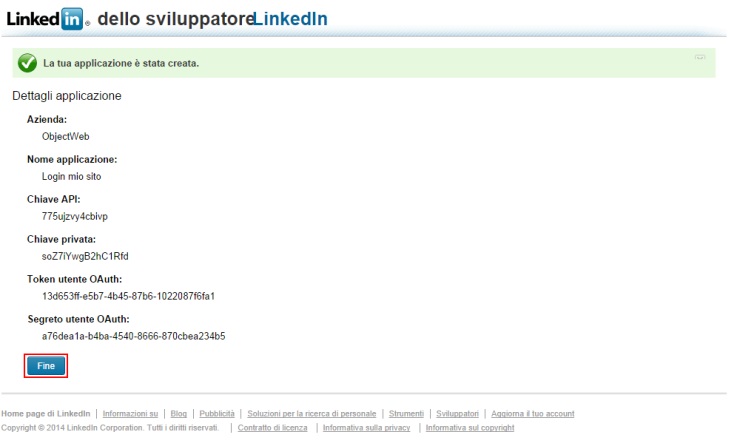The width and height of the screenshot is (740, 445).
Task: Open the Pubblicità footer link
Action: click(217, 413)
